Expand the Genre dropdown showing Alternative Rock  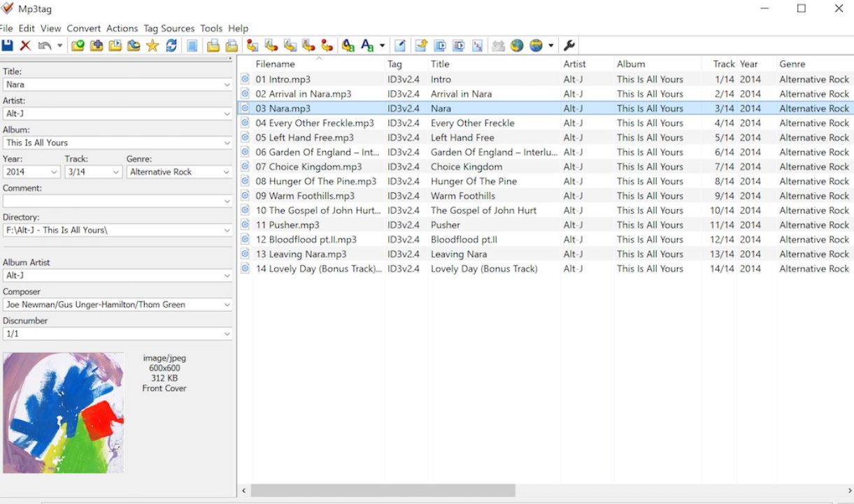[226, 172]
